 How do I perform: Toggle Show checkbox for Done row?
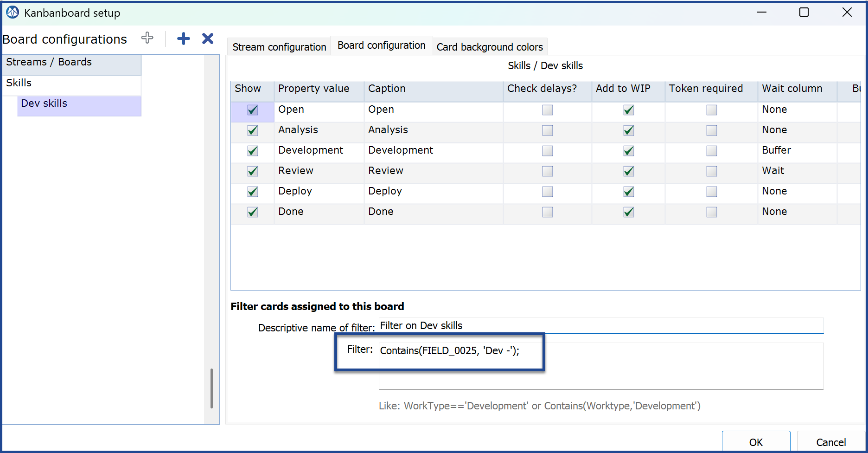point(253,212)
